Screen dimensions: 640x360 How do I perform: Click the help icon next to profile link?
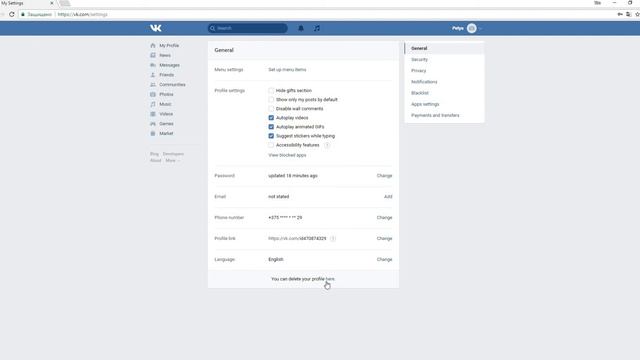[333, 238]
